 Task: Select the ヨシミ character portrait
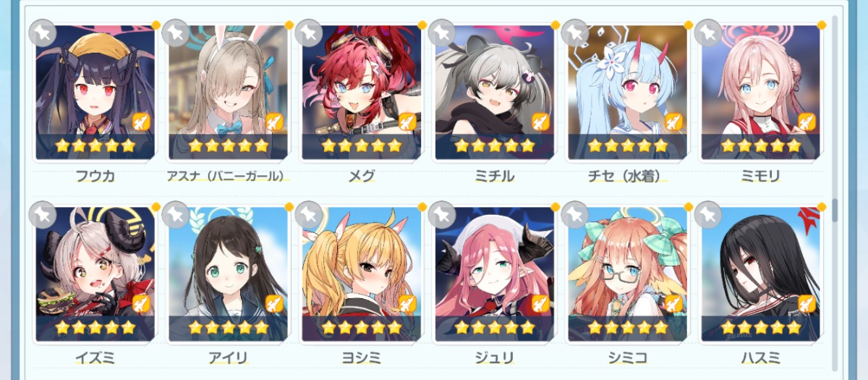361,274
